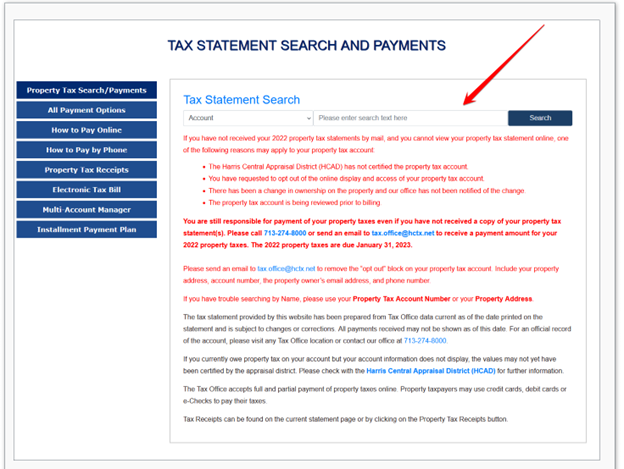Click 713-274-8000 link in official record paragraph

(x=425, y=341)
